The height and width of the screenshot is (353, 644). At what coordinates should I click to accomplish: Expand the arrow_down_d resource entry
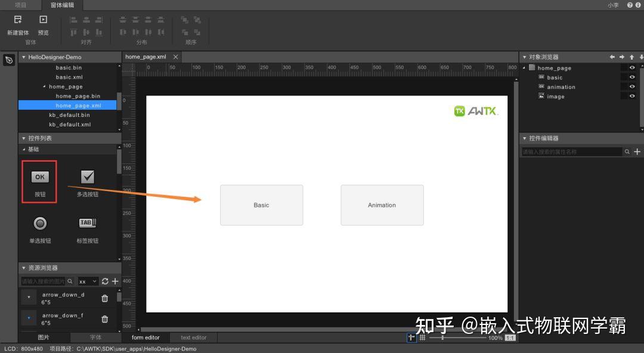(x=28, y=296)
